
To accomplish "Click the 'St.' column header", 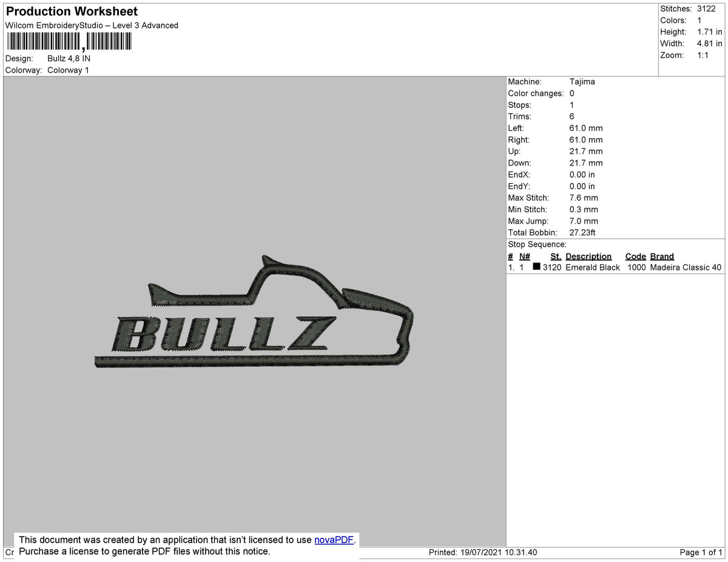I will [556, 256].
